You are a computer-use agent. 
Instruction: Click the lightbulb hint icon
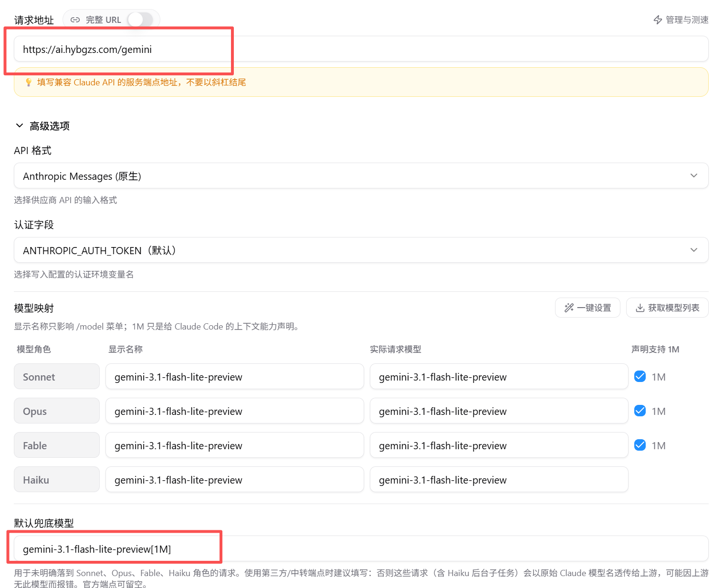[29, 83]
